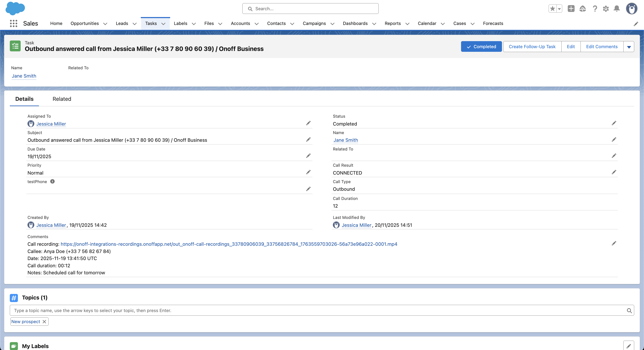Edit the Due Date field pencil

[308, 156]
